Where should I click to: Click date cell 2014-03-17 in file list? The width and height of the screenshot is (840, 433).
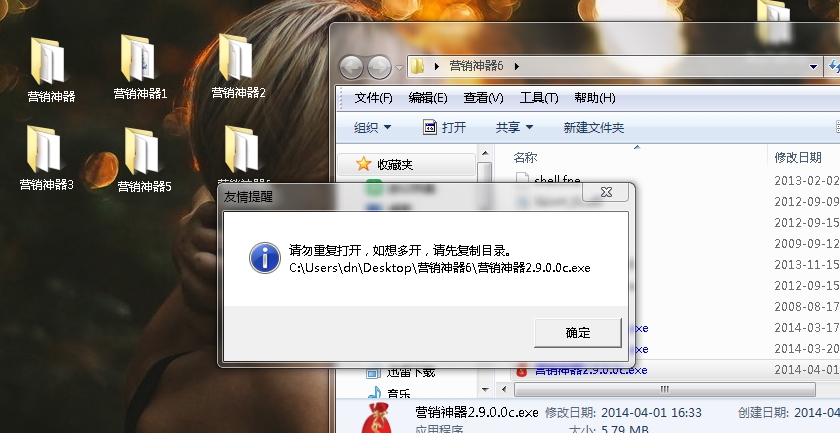(806, 327)
